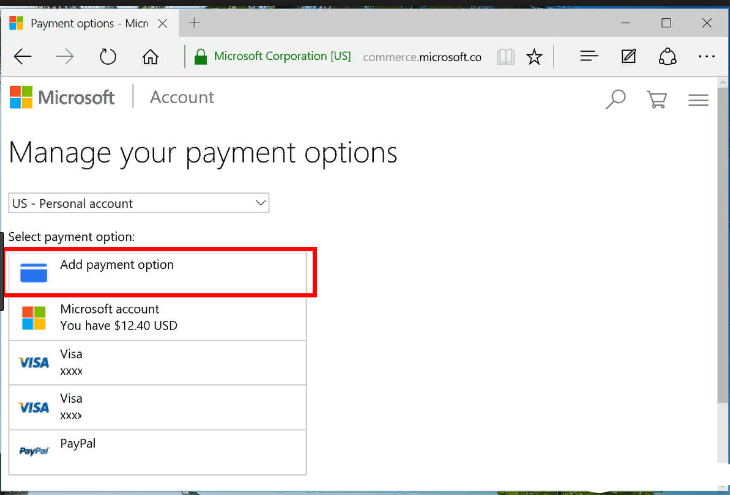Select Microsoft account $12.40 USD option
Screen dimensions: 730x495
pyautogui.click(x=157, y=318)
